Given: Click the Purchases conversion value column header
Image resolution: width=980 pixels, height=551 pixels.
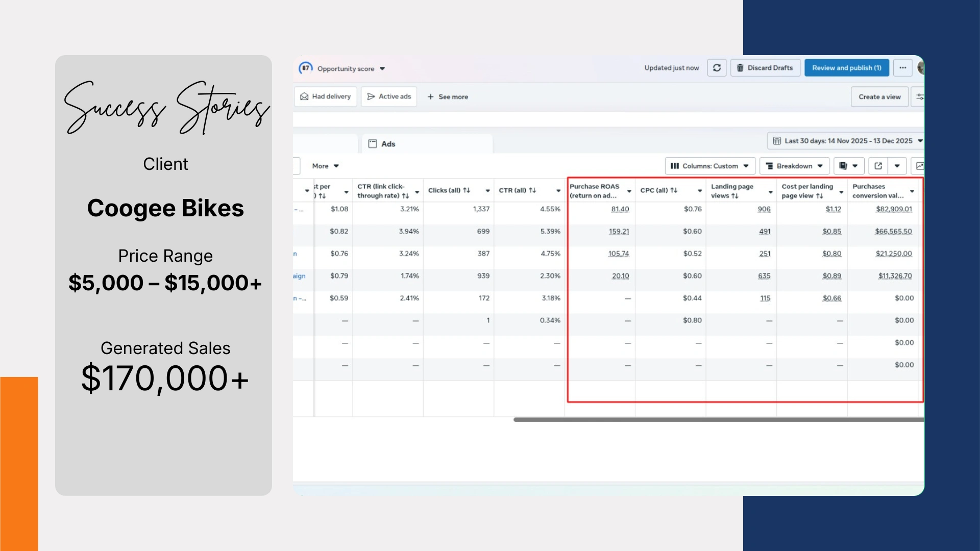Looking at the screenshot, I should (878, 191).
